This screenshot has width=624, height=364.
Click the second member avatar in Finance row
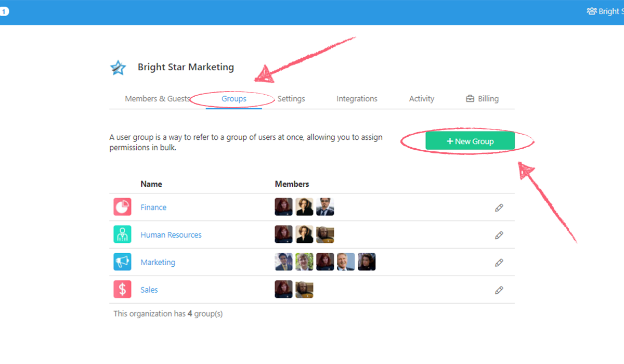(304, 207)
